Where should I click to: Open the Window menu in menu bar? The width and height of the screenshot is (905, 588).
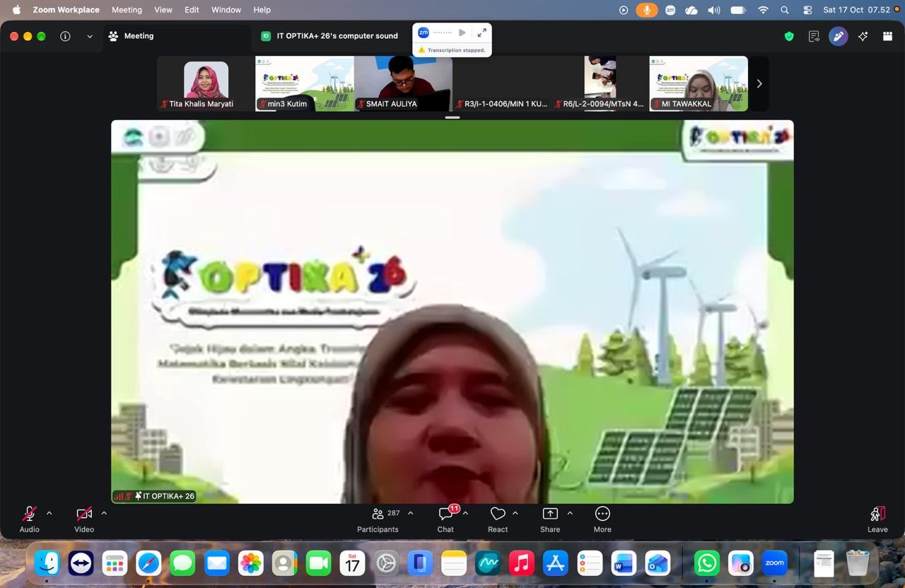(226, 10)
